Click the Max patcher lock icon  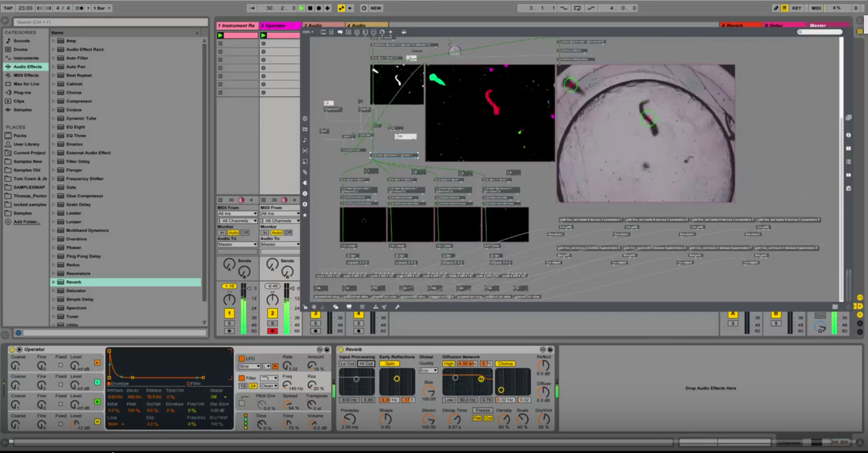(305, 307)
